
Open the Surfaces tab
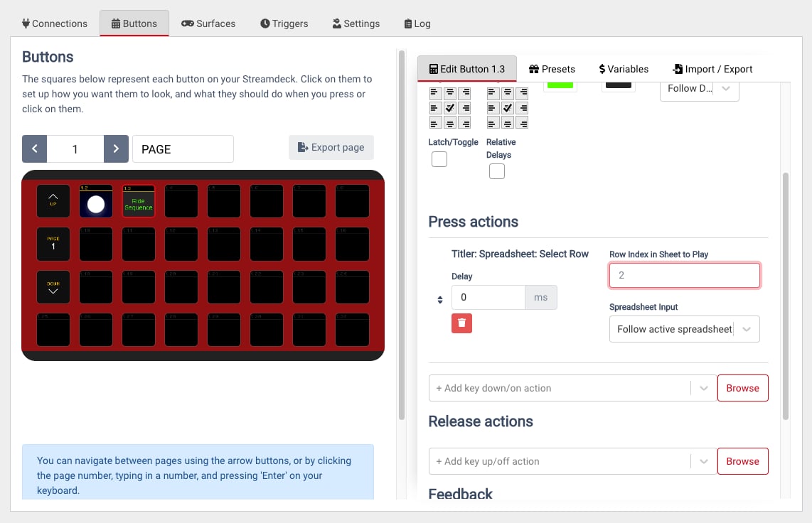[x=208, y=23]
